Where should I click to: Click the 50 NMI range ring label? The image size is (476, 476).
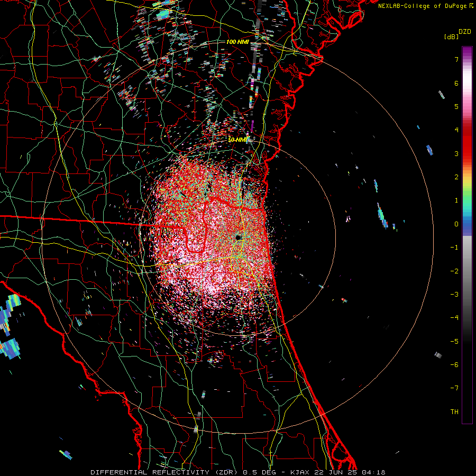click(237, 140)
